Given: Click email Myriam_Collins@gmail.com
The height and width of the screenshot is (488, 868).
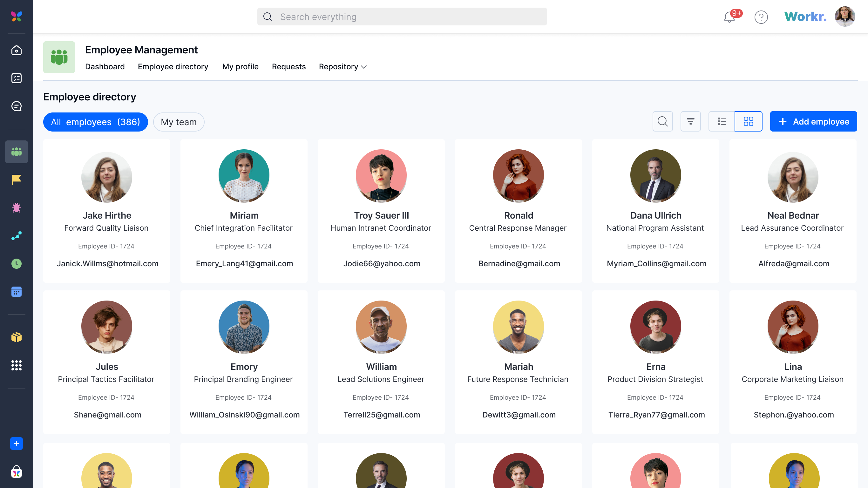Looking at the screenshot, I should [x=656, y=264].
